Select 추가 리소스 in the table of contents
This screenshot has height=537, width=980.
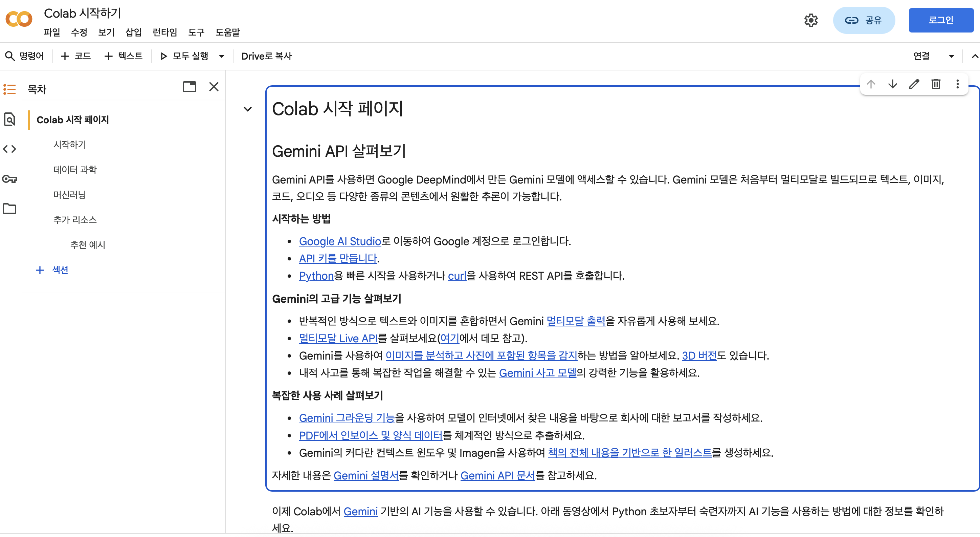tap(75, 220)
